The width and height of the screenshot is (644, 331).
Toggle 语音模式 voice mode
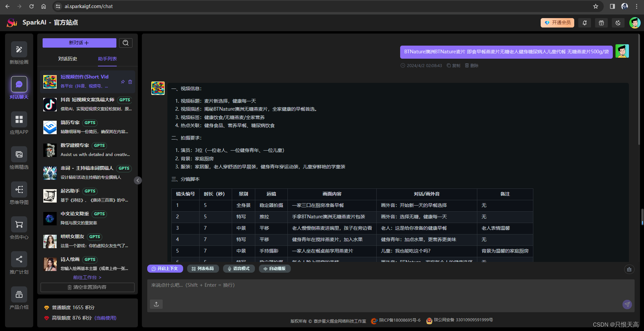pyautogui.click(x=239, y=269)
